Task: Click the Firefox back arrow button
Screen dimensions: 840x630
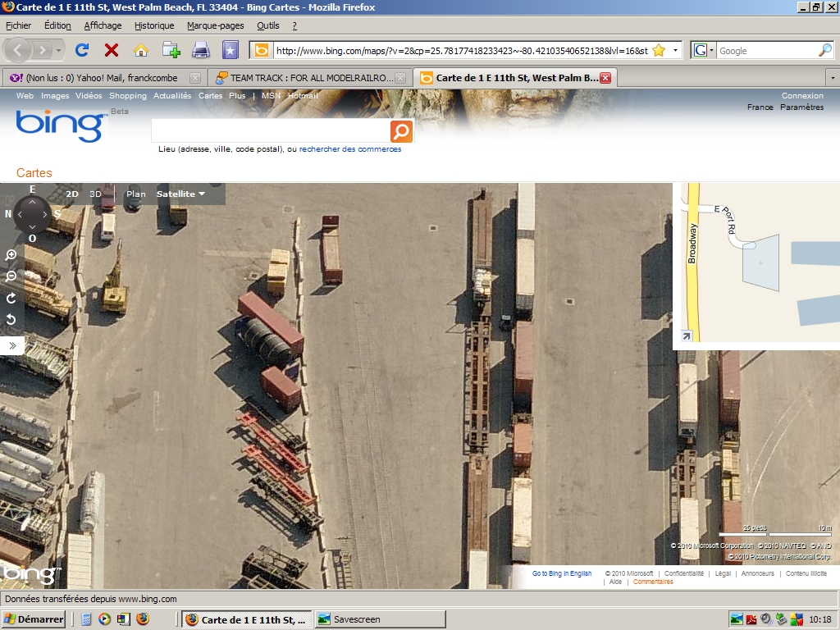Action: point(17,50)
